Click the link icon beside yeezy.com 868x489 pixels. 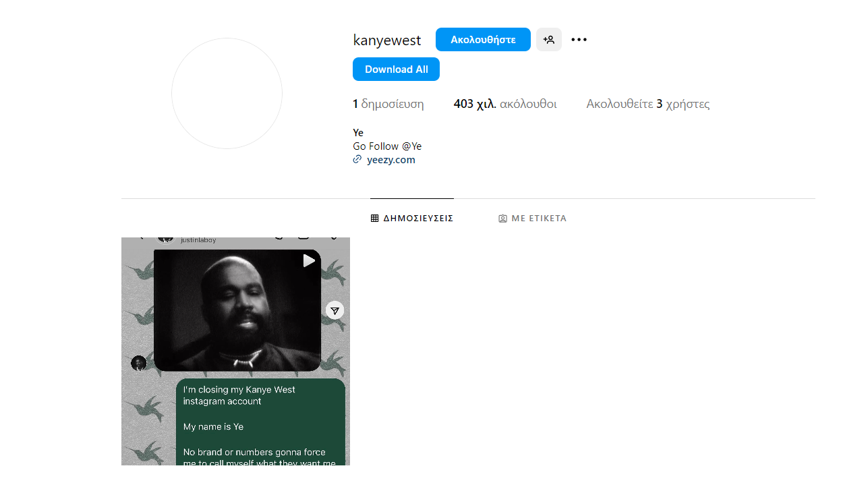click(x=357, y=160)
